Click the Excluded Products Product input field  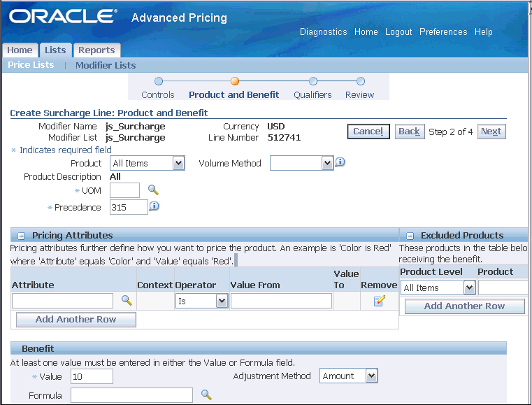[x=503, y=288]
